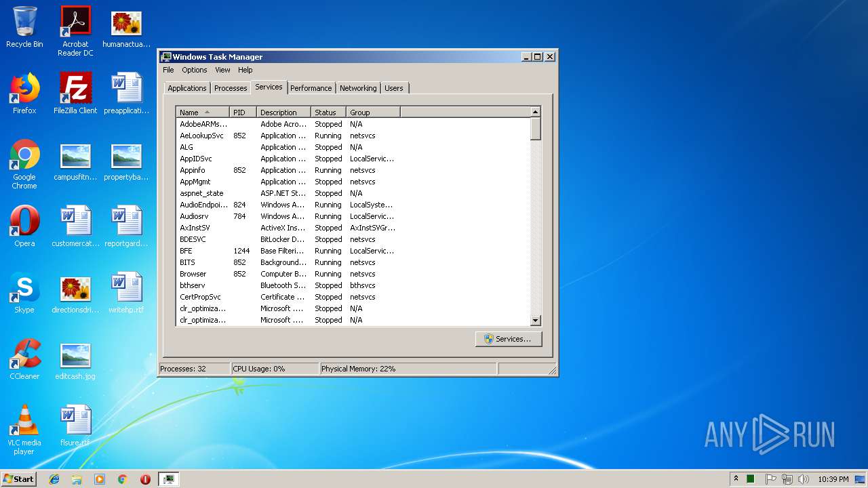Select the flsure.rtf document icon
The width and height of the screenshot is (868, 488).
click(75, 426)
